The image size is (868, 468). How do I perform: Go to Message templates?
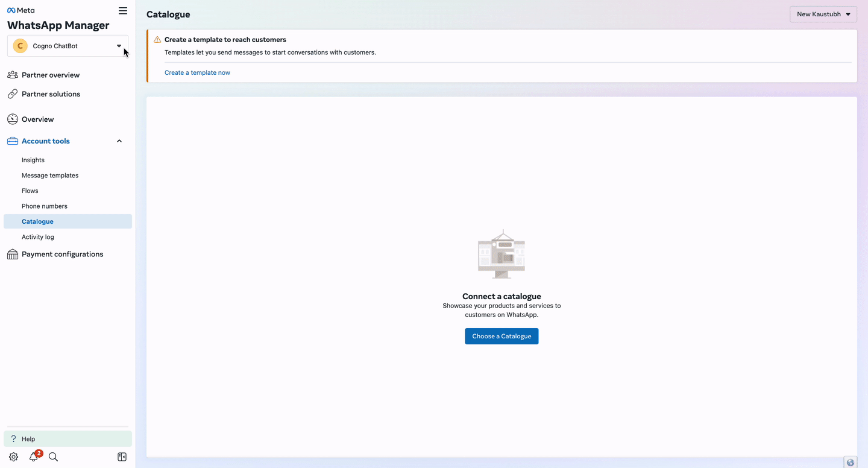click(x=50, y=175)
